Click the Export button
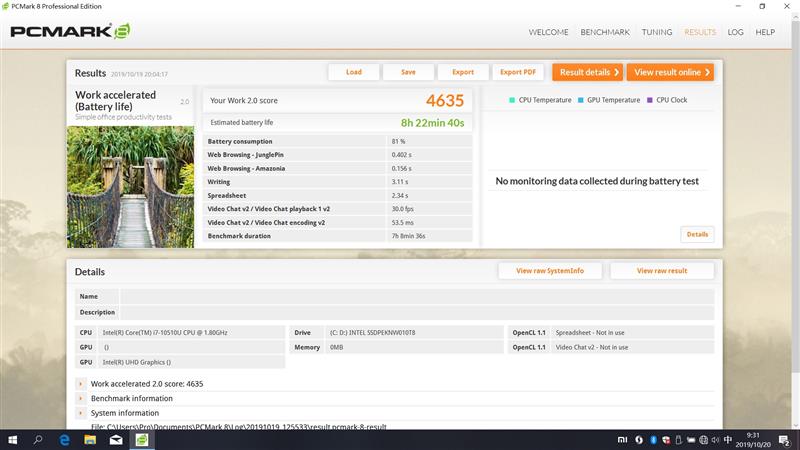The height and width of the screenshot is (450, 800). click(463, 72)
